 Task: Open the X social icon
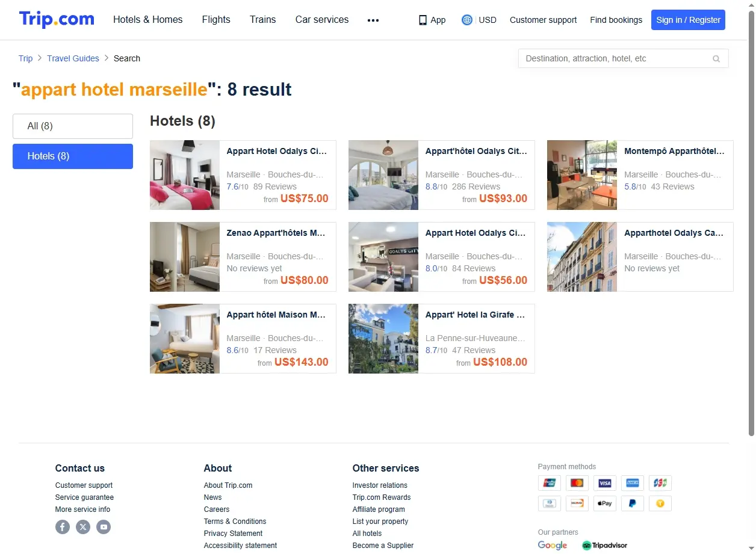[x=83, y=527]
